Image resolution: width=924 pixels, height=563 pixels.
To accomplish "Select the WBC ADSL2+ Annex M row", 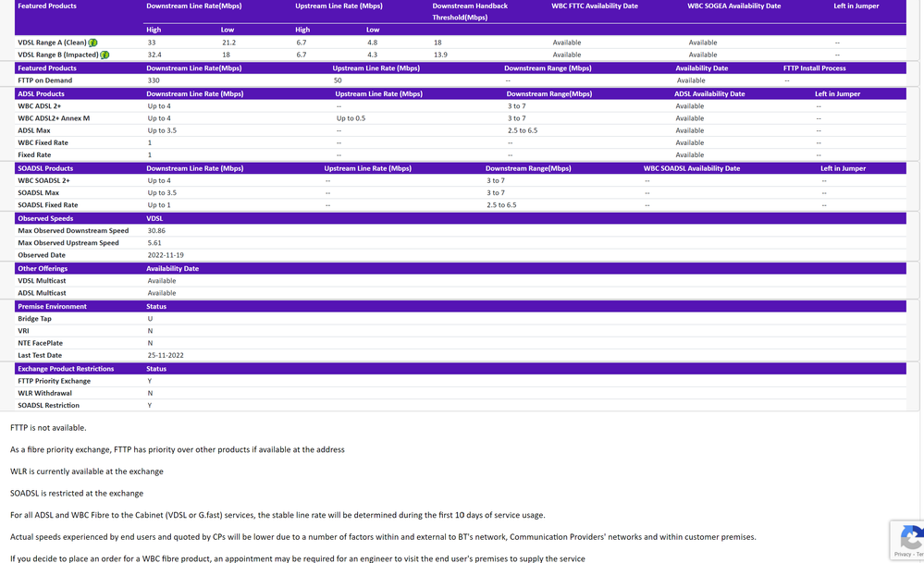I will pyautogui.click(x=54, y=118).
